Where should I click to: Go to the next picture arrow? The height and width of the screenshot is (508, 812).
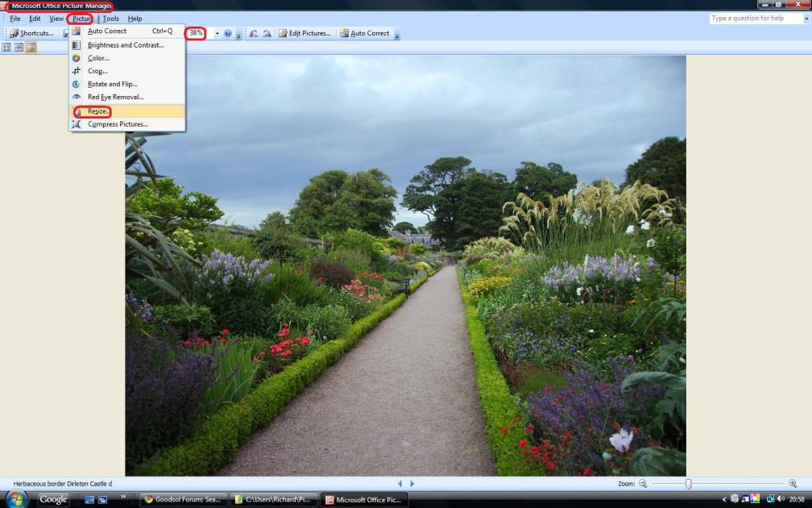(412, 483)
